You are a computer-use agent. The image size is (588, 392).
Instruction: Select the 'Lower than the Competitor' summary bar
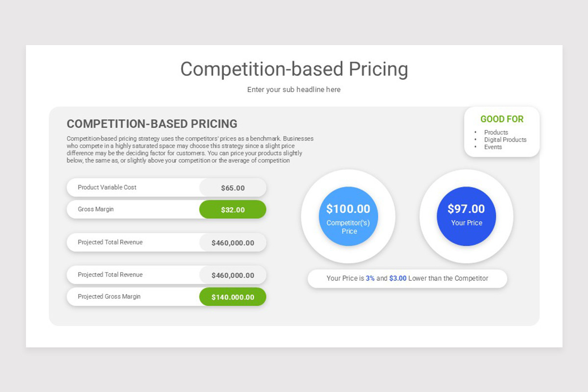(407, 278)
